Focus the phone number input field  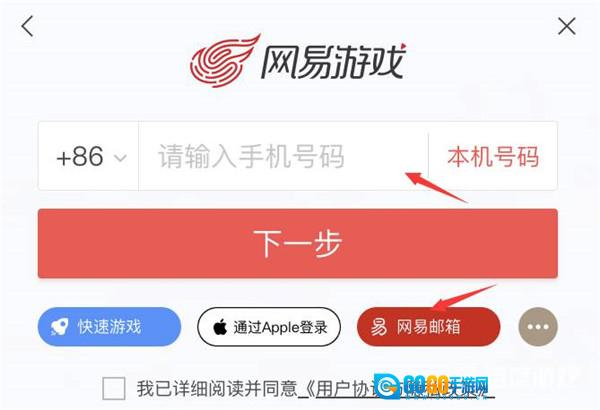(x=283, y=156)
